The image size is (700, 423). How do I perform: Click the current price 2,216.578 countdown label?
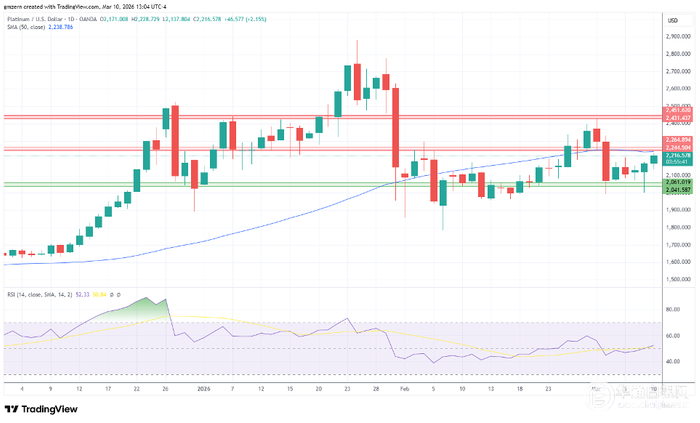click(678, 159)
